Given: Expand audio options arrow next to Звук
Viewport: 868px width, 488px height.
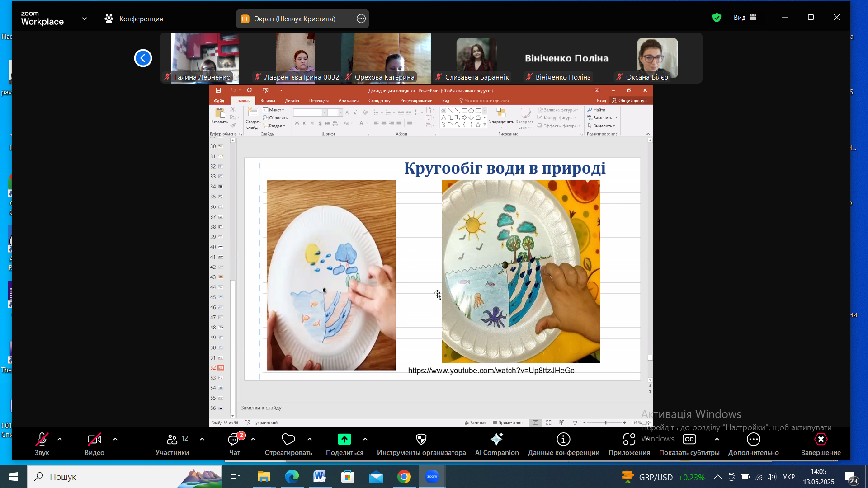Looking at the screenshot, I should (x=60, y=439).
